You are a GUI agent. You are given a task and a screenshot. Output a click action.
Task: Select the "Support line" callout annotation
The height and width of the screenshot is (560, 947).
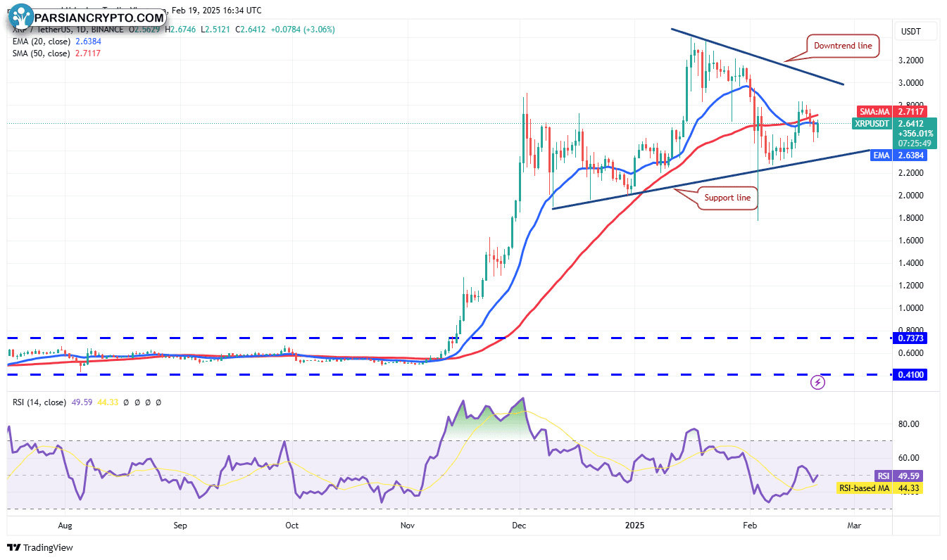click(728, 198)
